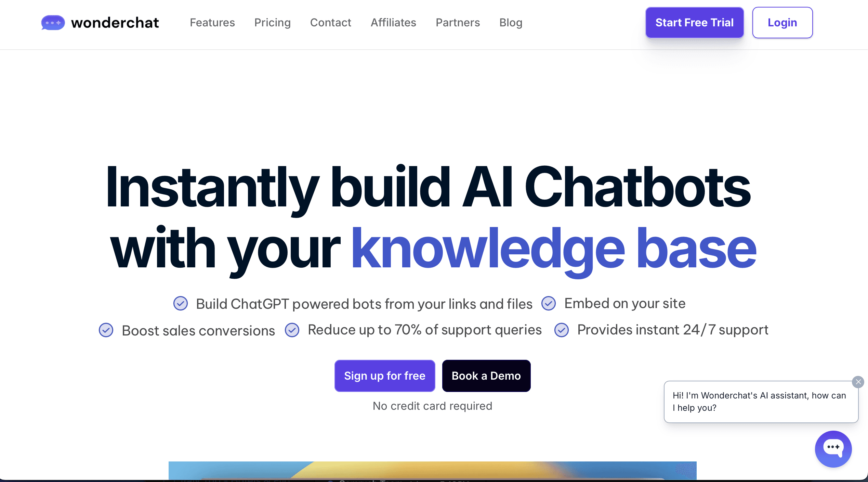Open the Pricing page
The width and height of the screenshot is (868, 482).
[x=272, y=23]
